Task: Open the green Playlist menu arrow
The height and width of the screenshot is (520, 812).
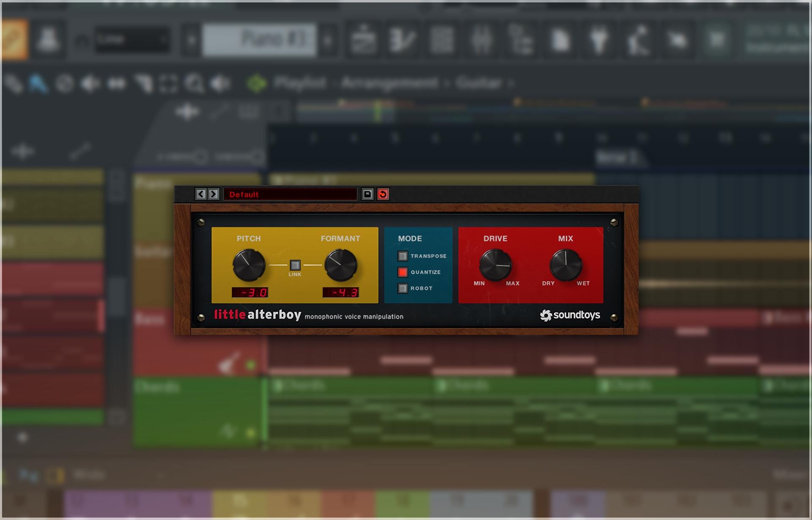Action: point(257,83)
